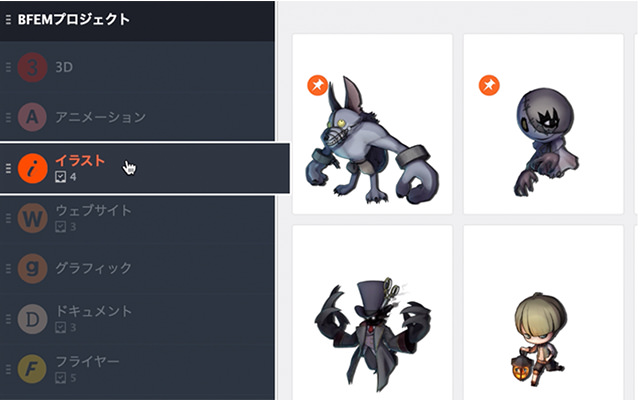Screen dimensions: 640x400
Task: Click the orange イラスト i icon
Action: tap(32, 168)
